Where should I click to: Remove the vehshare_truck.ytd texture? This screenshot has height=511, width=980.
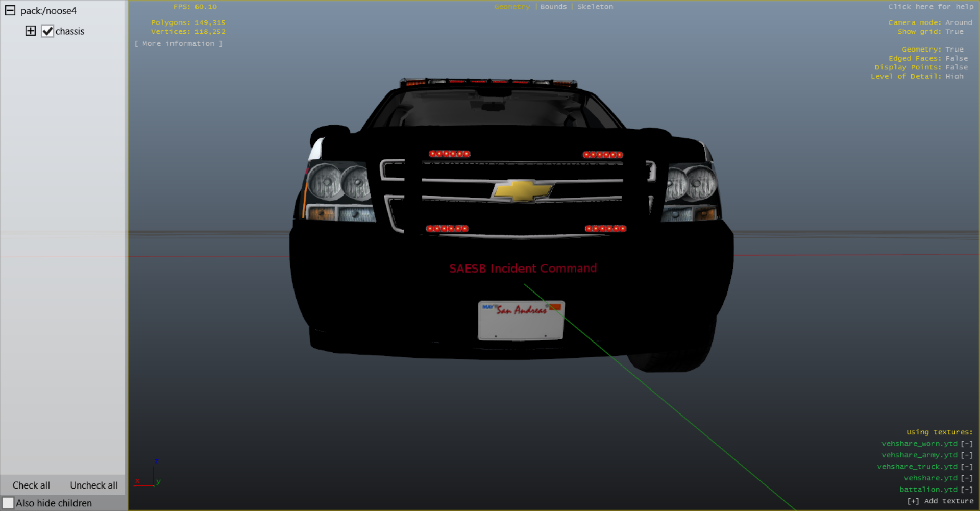click(x=967, y=467)
